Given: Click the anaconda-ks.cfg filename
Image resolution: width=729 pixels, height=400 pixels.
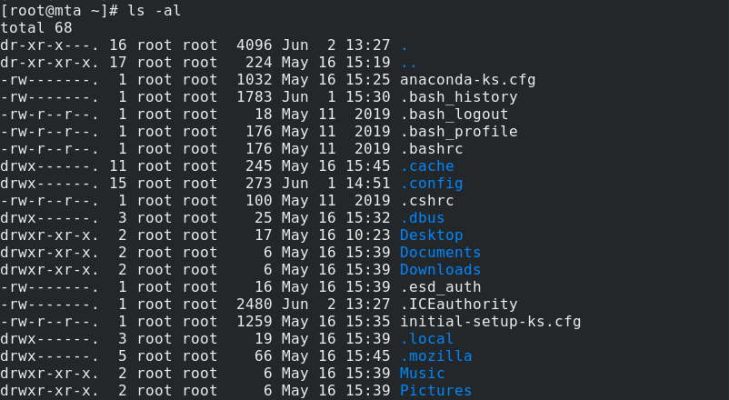Looking at the screenshot, I should (x=468, y=80).
